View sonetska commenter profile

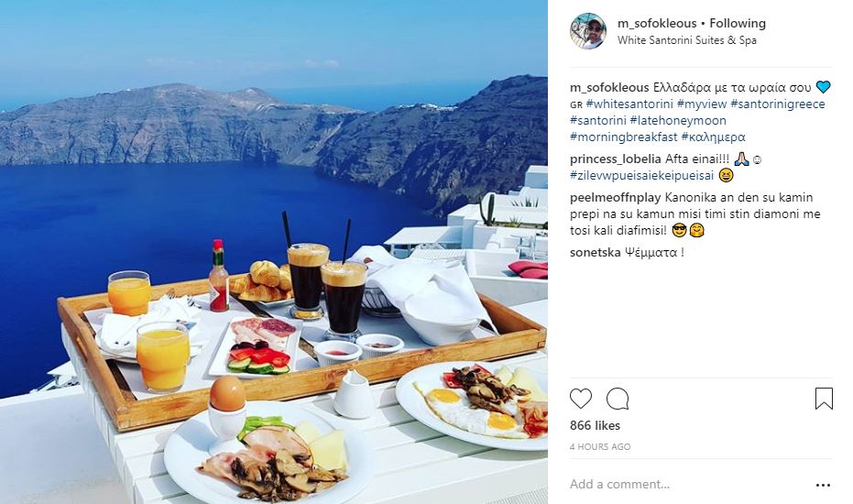(596, 253)
